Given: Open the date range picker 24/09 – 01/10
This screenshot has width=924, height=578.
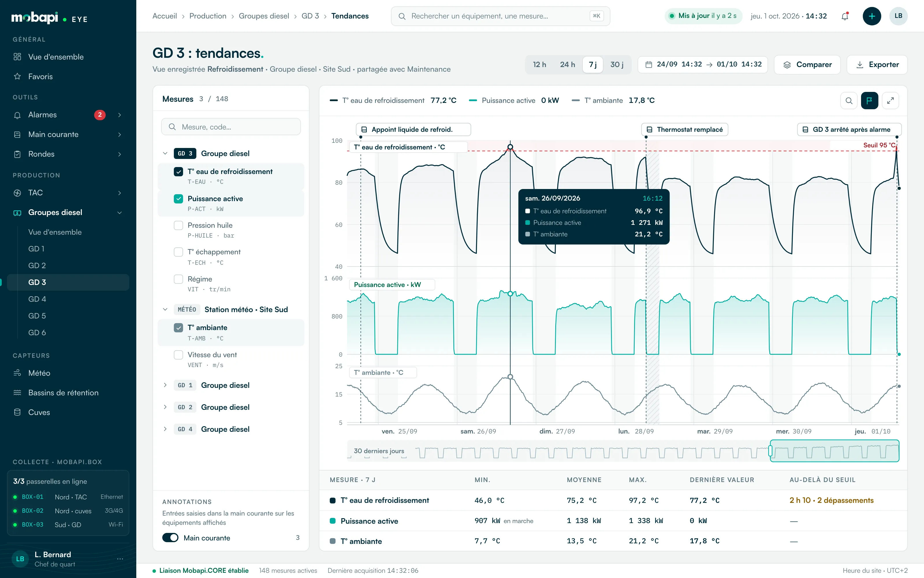Looking at the screenshot, I should (x=703, y=65).
